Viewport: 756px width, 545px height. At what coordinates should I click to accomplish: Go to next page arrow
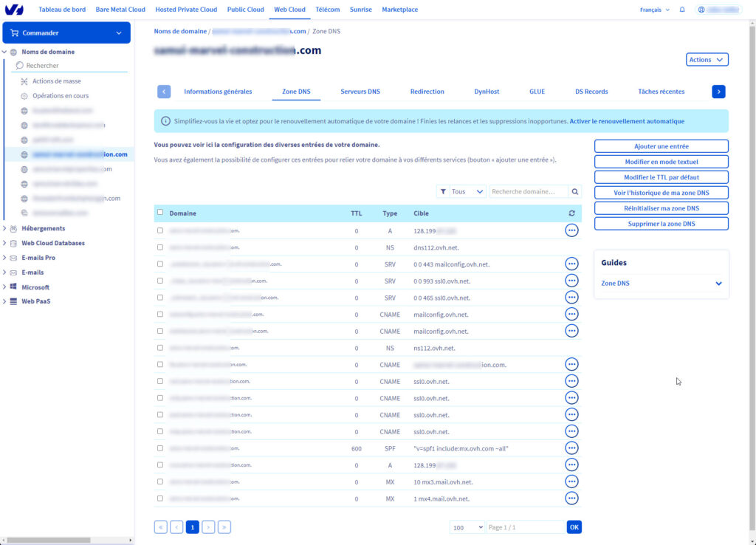click(x=208, y=527)
